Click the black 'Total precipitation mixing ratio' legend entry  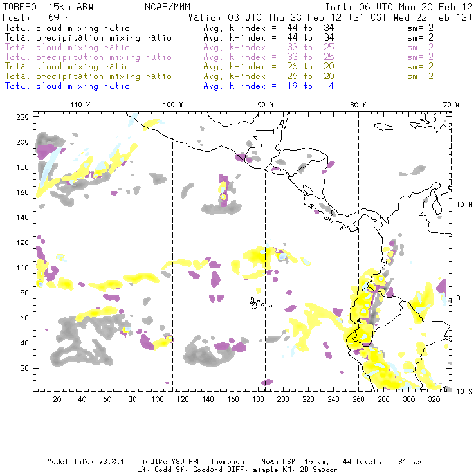click(88, 38)
